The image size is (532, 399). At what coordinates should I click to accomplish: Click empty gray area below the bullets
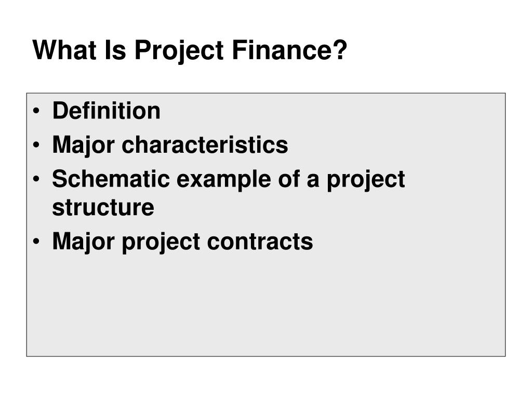tap(266, 305)
